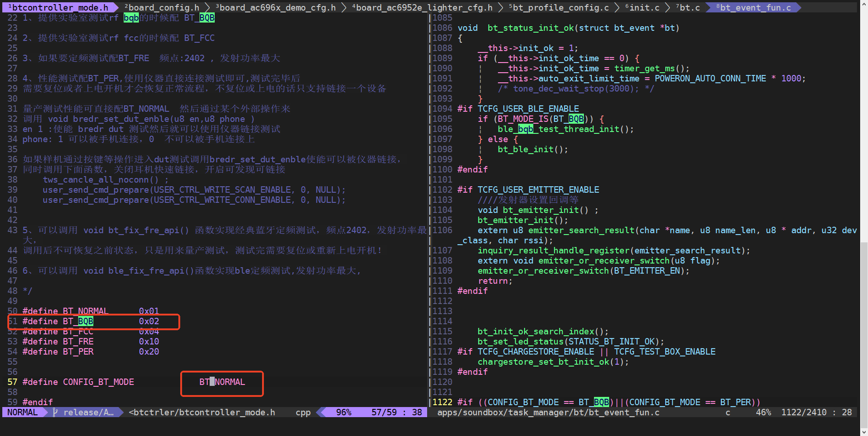Click the BT_FRE define name

78,342
